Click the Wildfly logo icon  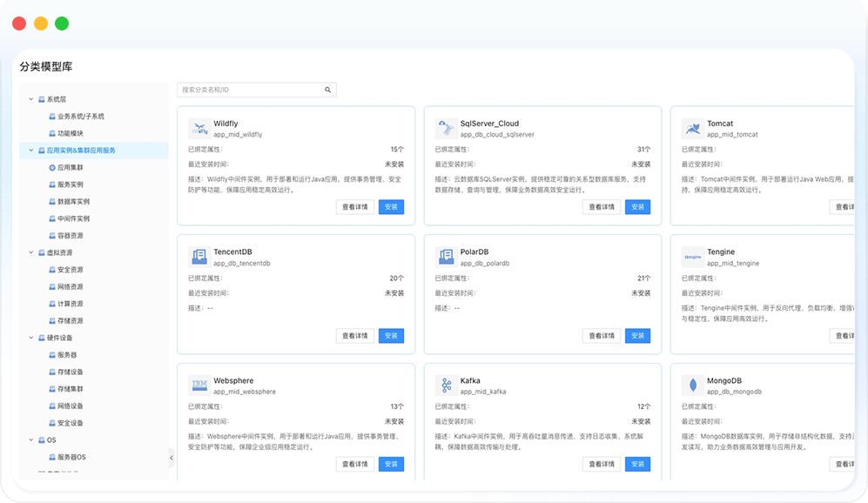tap(199, 129)
